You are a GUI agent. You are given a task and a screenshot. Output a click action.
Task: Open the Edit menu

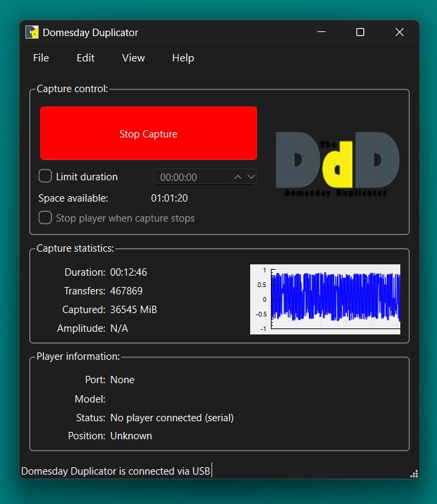(x=85, y=58)
